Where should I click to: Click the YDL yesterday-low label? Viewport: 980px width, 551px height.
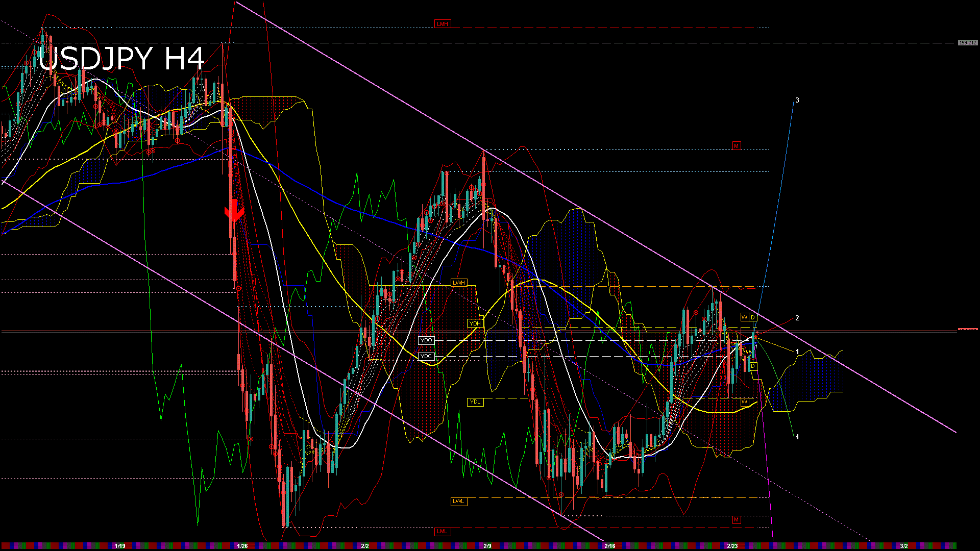pyautogui.click(x=476, y=402)
